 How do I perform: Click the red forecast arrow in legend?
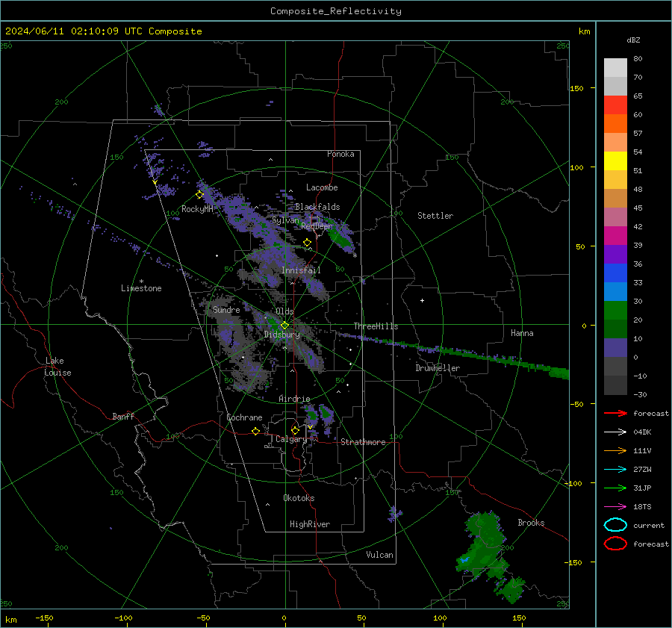pos(615,413)
